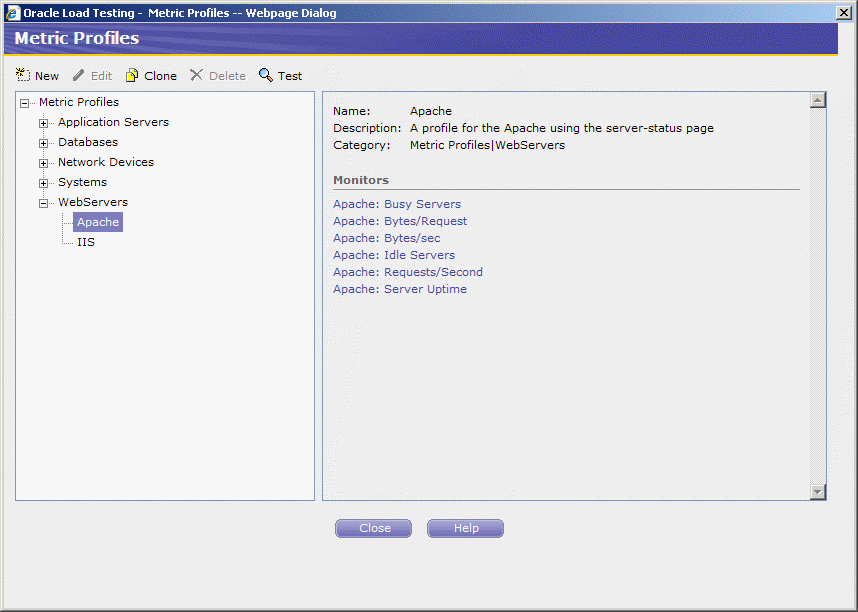Screen dimensions: 858x612
Task: Click the Edit pencil icon
Action: (x=79, y=75)
